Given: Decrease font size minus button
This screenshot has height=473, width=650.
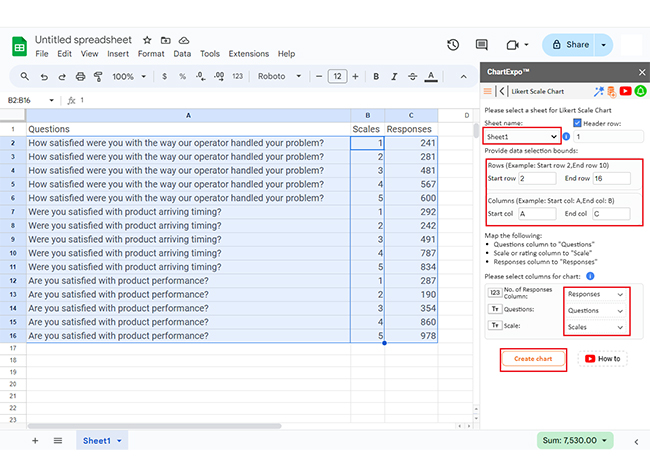Looking at the screenshot, I should click(x=319, y=77).
